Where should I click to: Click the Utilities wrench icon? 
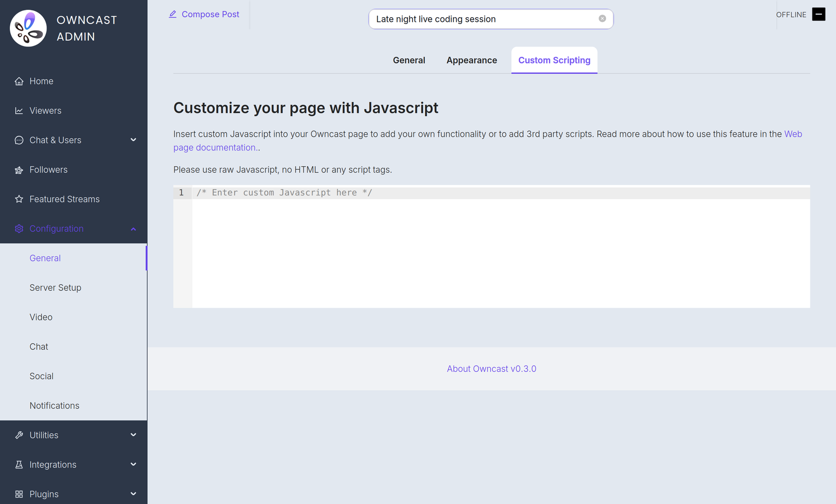click(x=19, y=435)
